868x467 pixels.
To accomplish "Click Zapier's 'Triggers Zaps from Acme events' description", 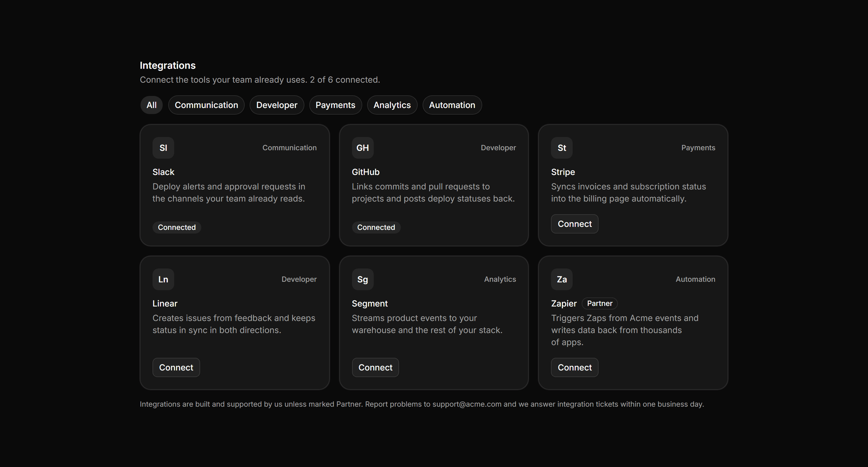I will tap(625, 330).
